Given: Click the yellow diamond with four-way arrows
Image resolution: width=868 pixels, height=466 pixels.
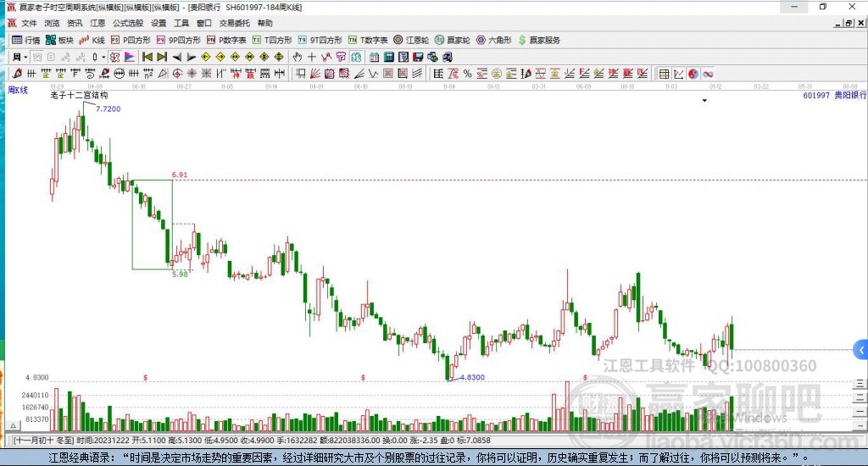Looking at the screenshot, I should (x=278, y=57).
